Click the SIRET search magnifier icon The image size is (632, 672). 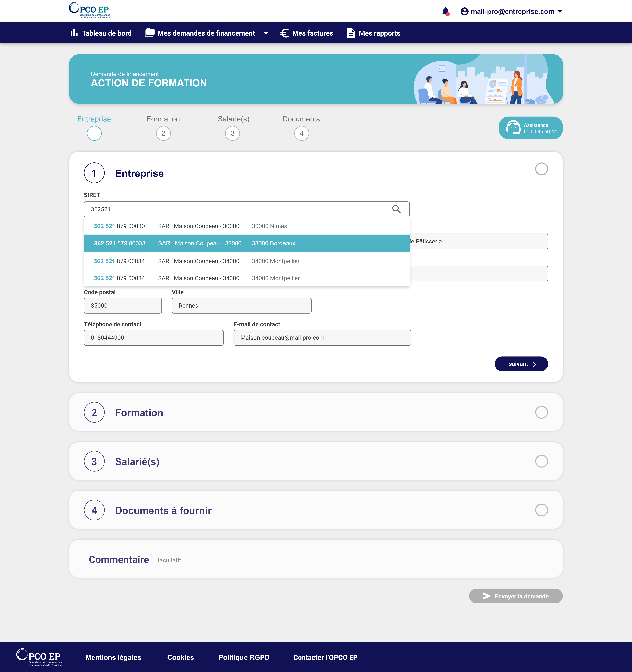pyautogui.click(x=396, y=209)
